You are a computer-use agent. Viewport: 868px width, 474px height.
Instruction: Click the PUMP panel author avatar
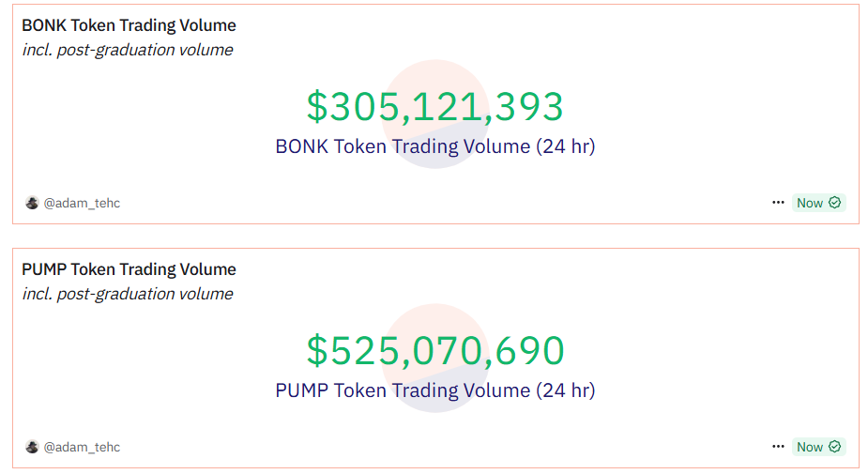click(x=32, y=447)
